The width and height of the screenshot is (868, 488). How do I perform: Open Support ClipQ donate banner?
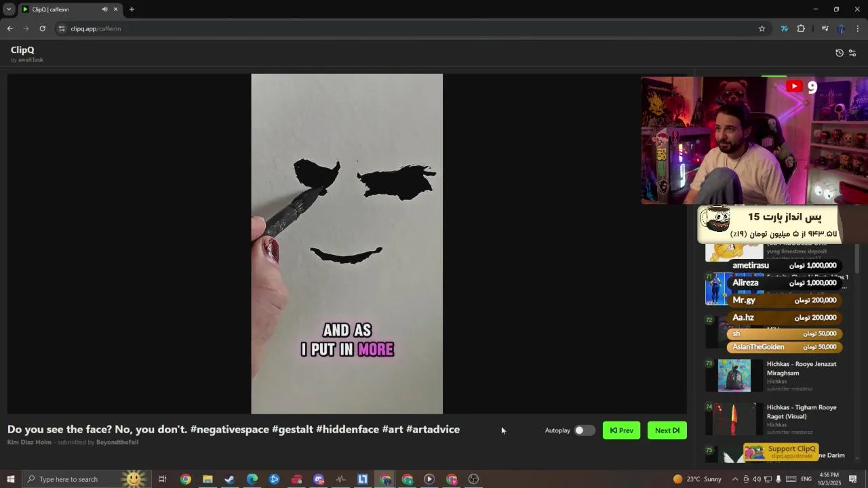click(781, 452)
